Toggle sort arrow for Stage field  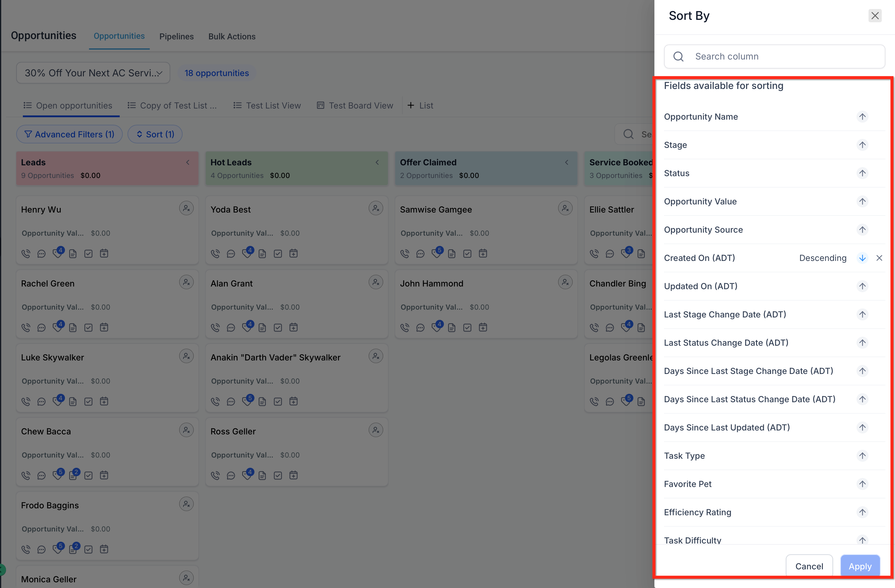(862, 145)
